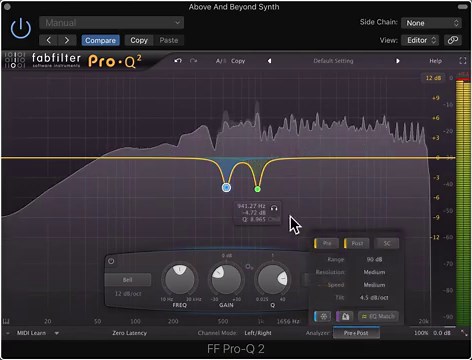Toggle the A/B state switch
Screen dimensions: 472x360
[221, 61]
